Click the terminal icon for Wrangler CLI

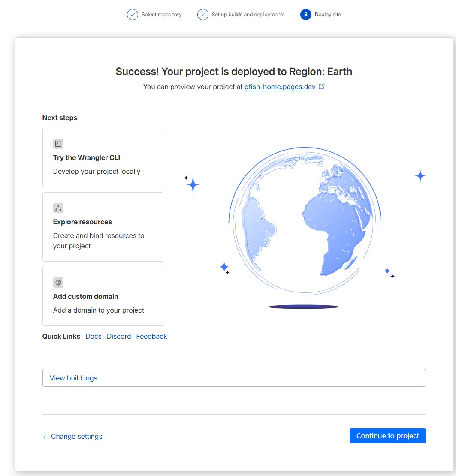point(58,144)
